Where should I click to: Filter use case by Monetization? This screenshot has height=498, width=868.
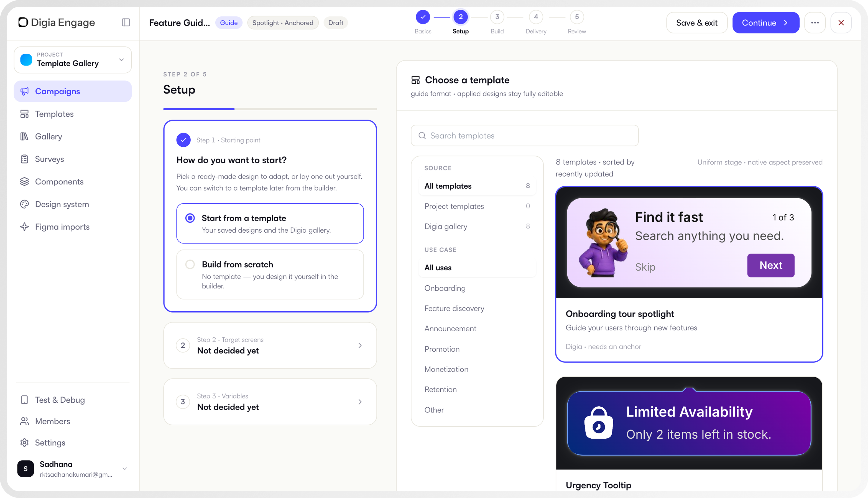[477, 369]
